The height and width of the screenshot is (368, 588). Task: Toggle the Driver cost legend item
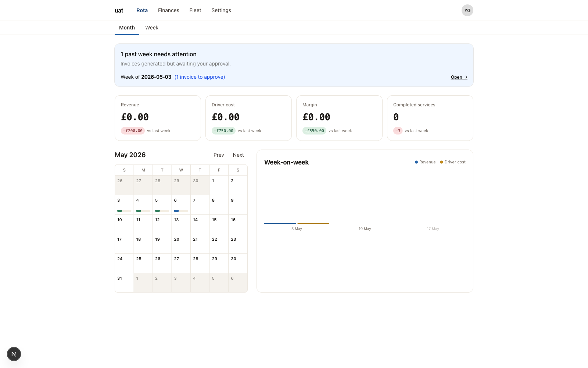pos(453,162)
